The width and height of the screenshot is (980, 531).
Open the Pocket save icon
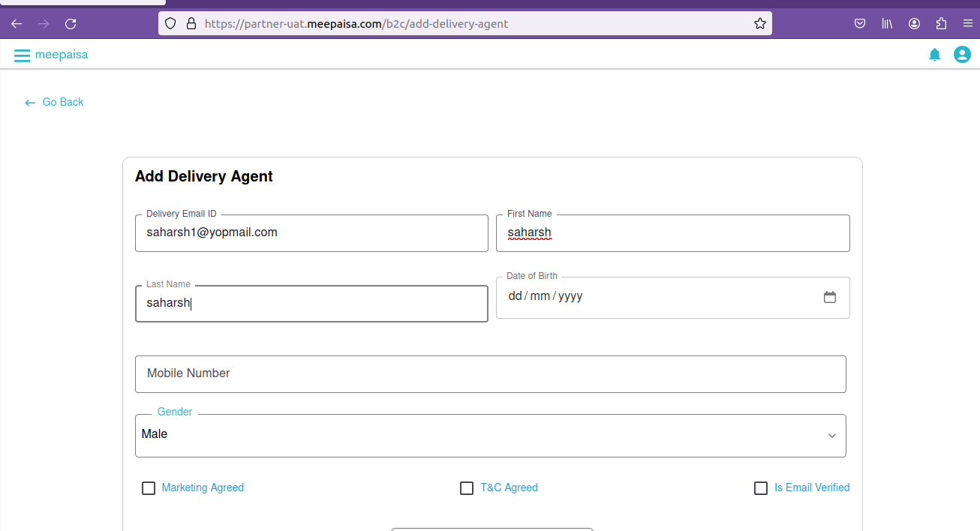[x=860, y=24]
